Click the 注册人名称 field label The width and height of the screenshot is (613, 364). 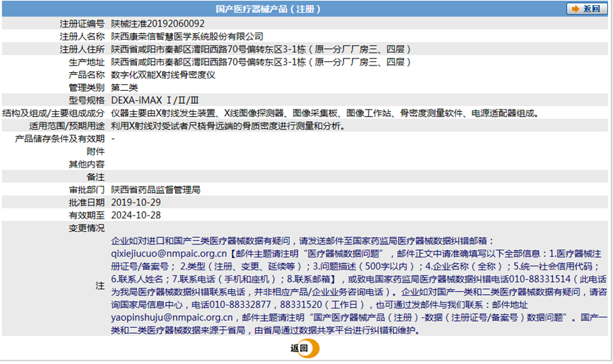[82, 37]
